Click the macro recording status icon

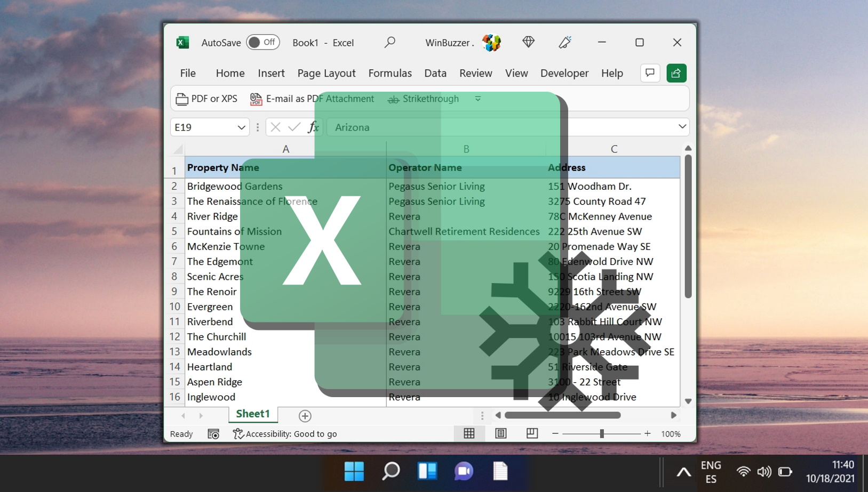213,434
